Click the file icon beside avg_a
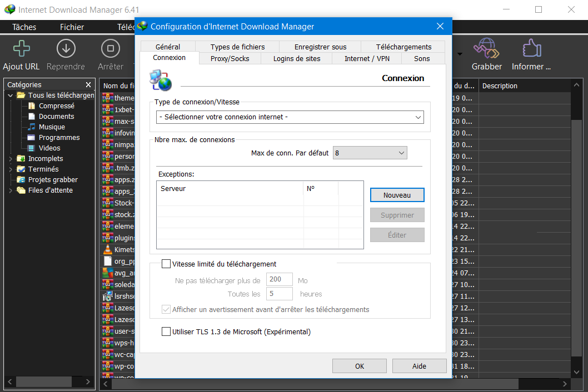Viewport: 588px width, 392px height. 108,273
